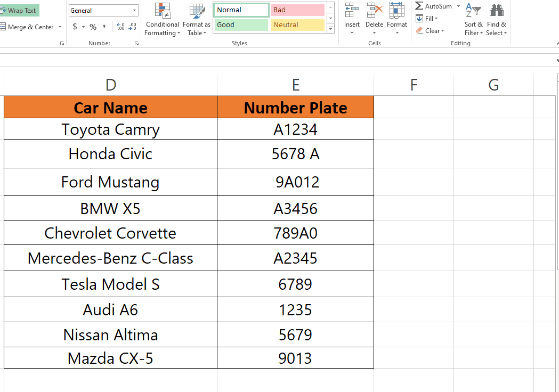559x392 pixels.
Task: Select cell with plate A1234
Action: (296, 129)
